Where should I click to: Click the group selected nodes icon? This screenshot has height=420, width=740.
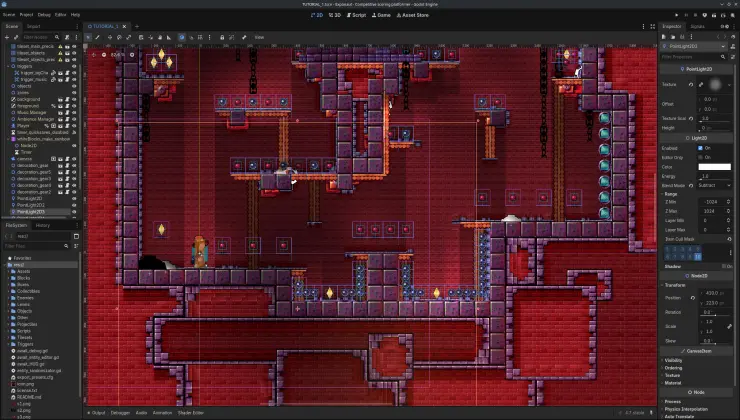click(231, 37)
